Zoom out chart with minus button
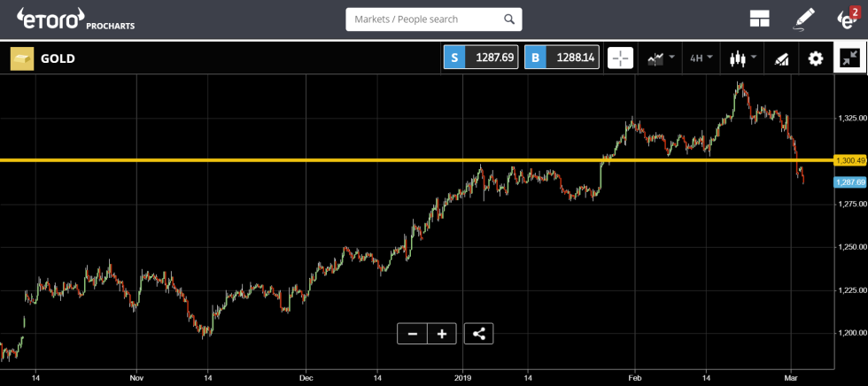This screenshot has height=386, width=868. coord(412,334)
